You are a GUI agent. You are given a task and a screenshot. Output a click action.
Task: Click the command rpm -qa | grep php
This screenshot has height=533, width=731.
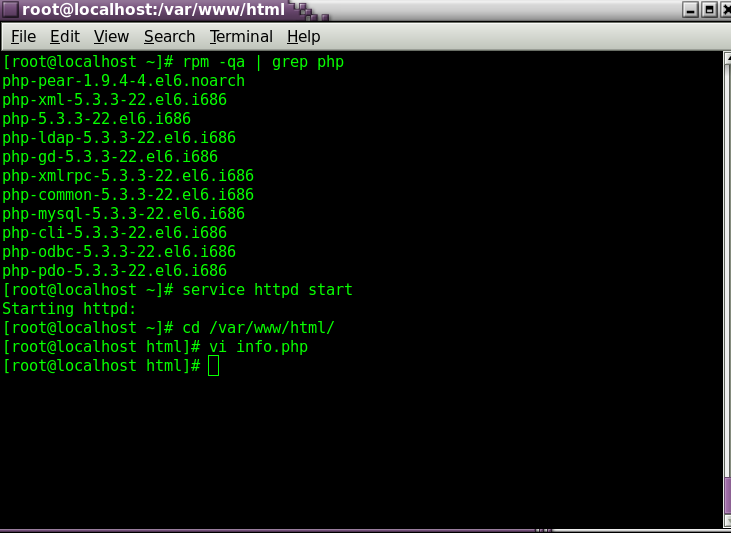pos(263,62)
